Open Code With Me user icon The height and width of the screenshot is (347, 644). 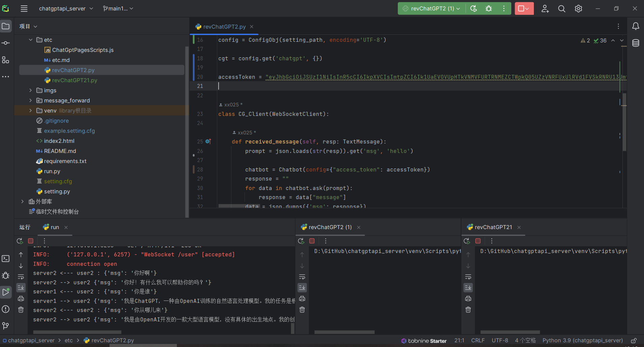(545, 8)
